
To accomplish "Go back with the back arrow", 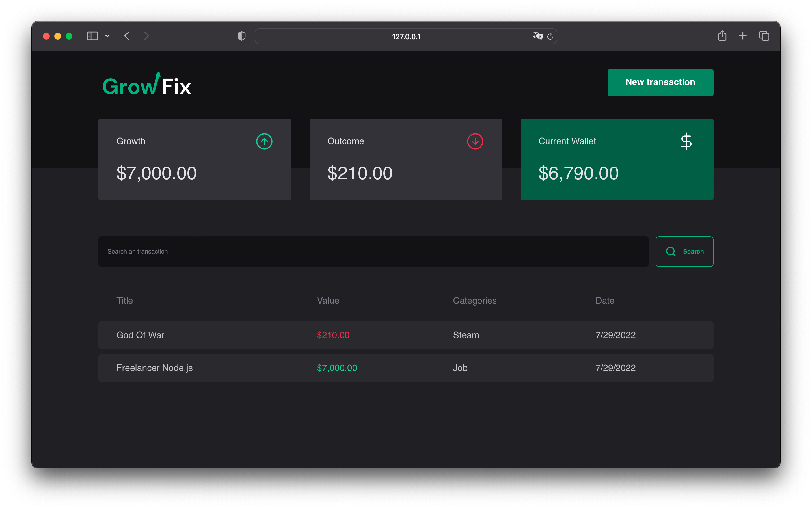I will pos(127,36).
